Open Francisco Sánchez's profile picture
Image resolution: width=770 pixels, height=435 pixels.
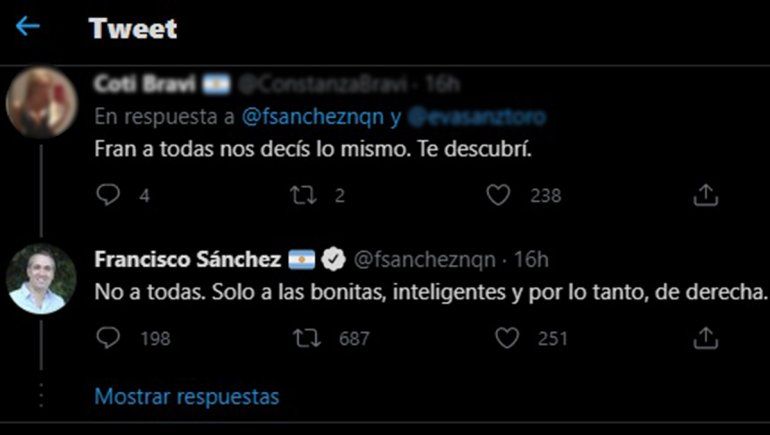point(41,279)
